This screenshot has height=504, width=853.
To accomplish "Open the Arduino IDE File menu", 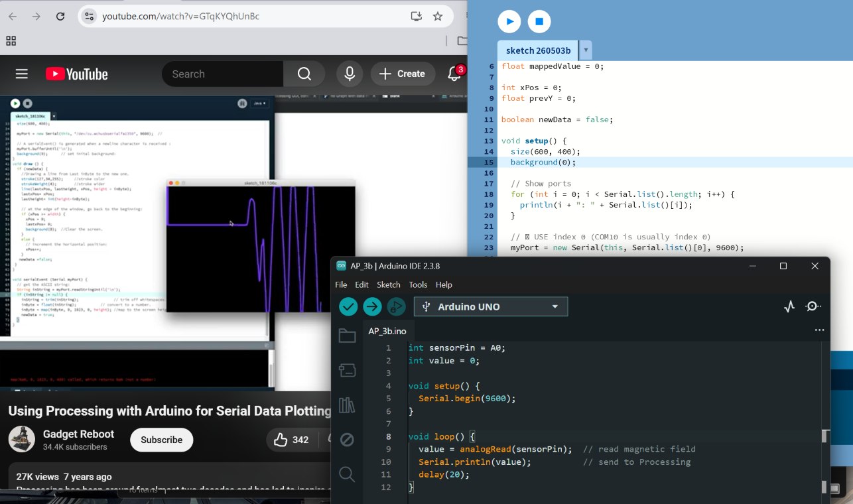I will click(341, 285).
